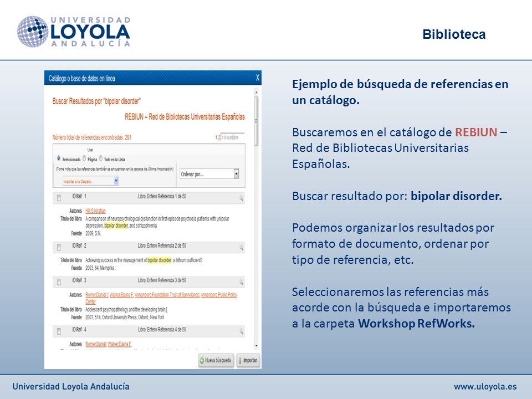Check the box for ID Ref 1

pyautogui.click(x=59, y=198)
